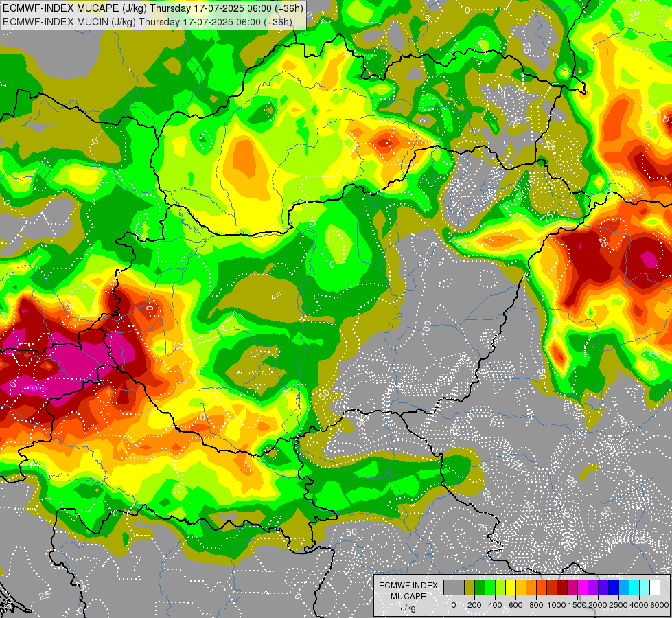Screen dimensions: 672x618
Task: Click the MUCIN title line at top
Action: click(x=148, y=21)
